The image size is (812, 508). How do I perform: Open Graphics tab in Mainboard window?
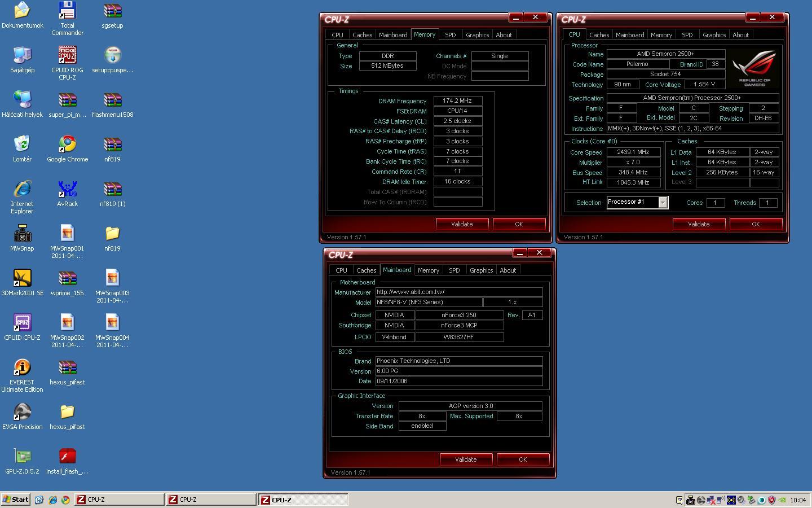coord(481,270)
